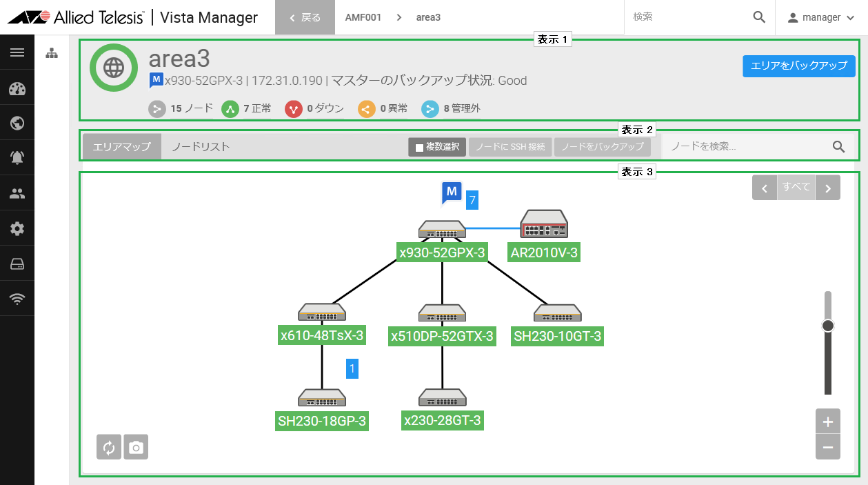Click the すべて button on the map
The height and width of the screenshot is (485, 868).
coord(796,187)
